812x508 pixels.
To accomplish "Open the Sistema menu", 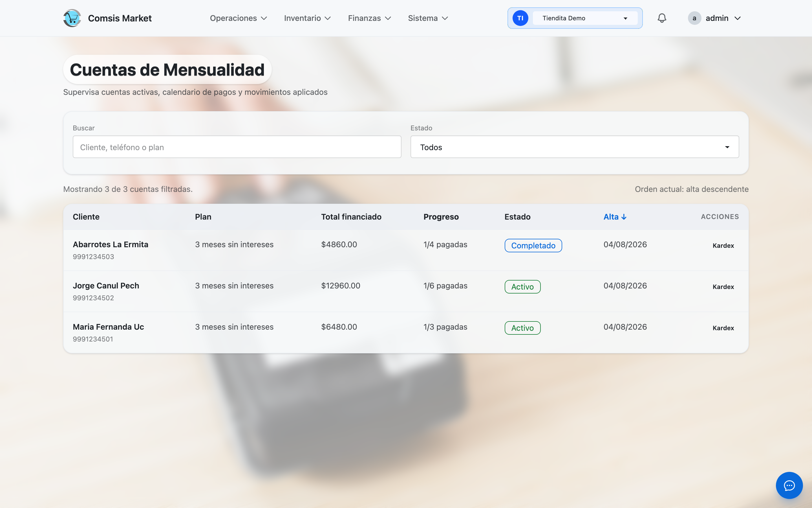I will tap(428, 18).
